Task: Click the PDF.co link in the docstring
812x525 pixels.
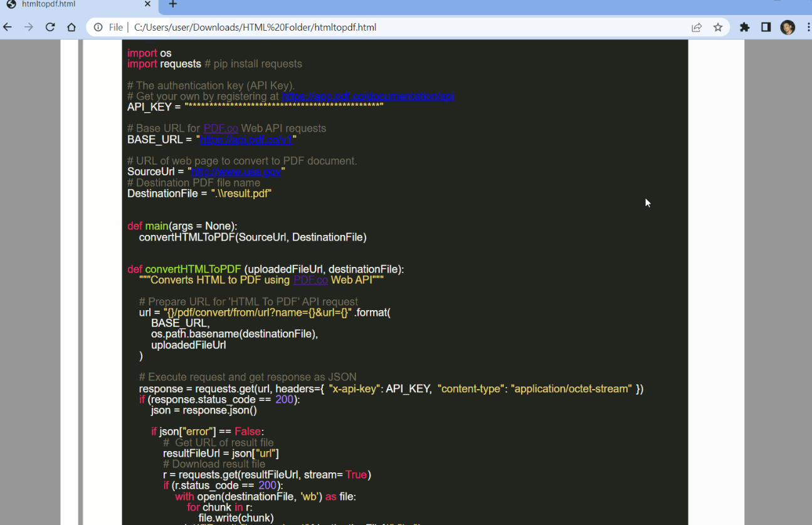Action: (310, 279)
